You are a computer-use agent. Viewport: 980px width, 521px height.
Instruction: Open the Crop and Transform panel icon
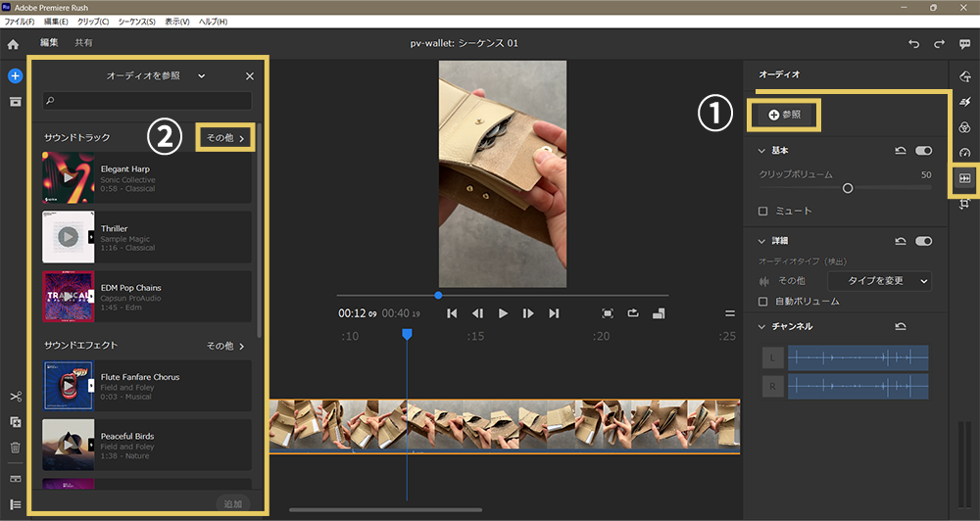964,204
